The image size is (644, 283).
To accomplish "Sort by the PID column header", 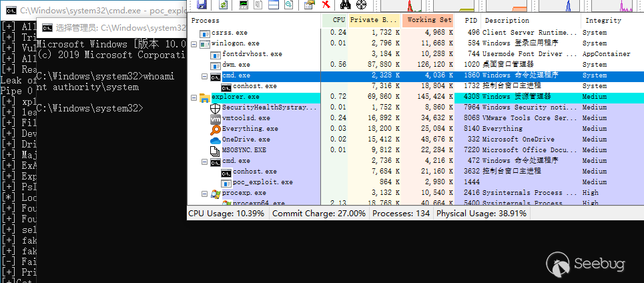I will (468, 20).
